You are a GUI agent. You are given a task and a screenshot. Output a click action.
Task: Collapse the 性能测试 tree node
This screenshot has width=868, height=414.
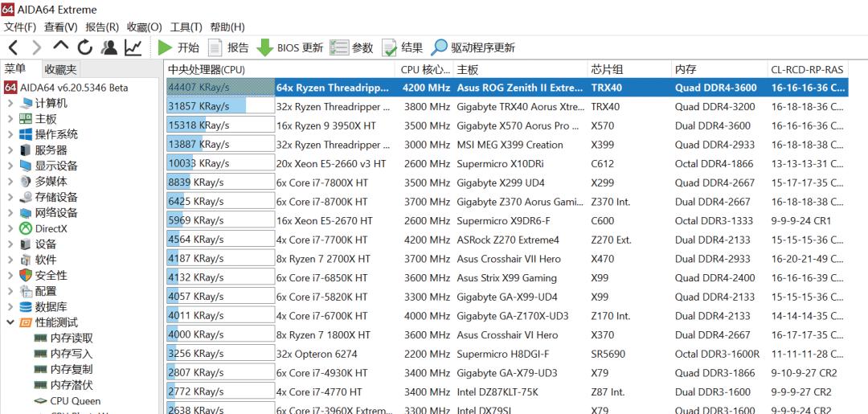pos(10,322)
